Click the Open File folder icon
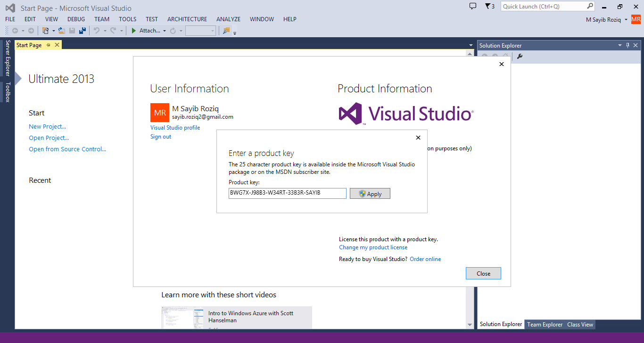644x343 pixels. pyautogui.click(x=62, y=31)
